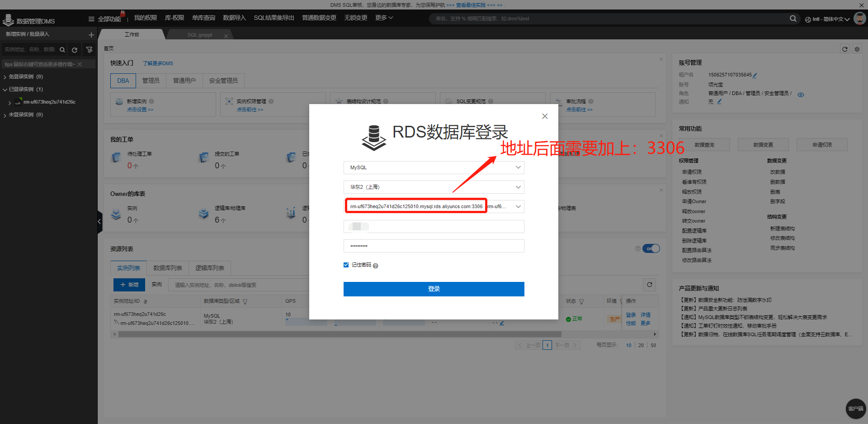Click the 新增 button in resource list
This screenshot has height=424, width=868.
pyautogui.click(x=129, y=285)
